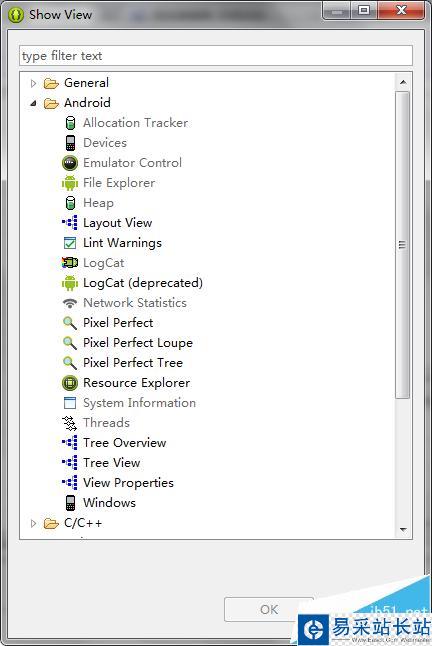Select Pixel Perfect Loupe entry

pos(138,343)
